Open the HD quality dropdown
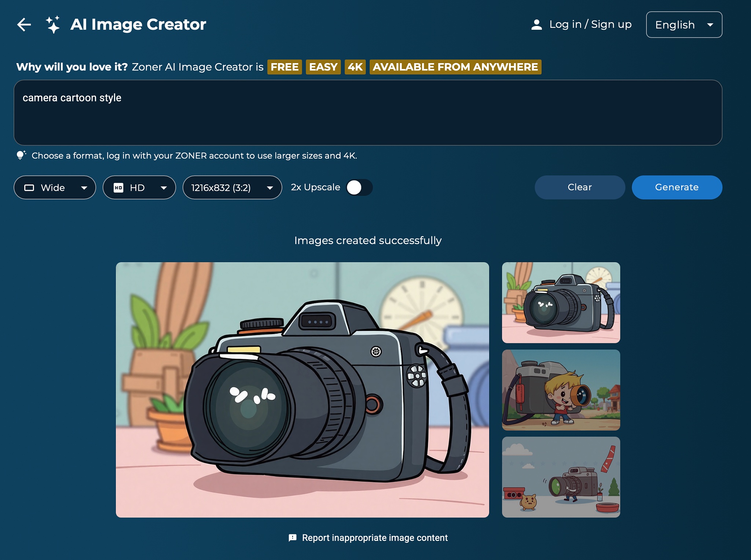751x560 pixels. click(139, 188)
